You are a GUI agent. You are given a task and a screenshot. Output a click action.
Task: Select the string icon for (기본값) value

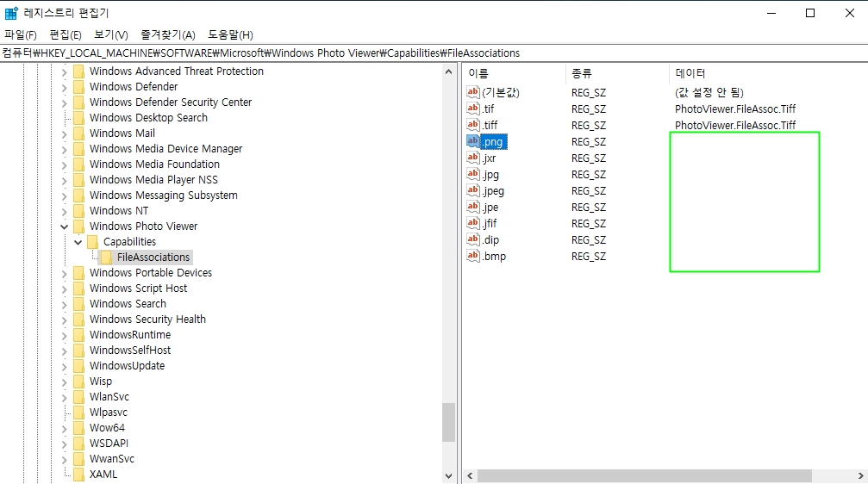click(x=472, y=92)
